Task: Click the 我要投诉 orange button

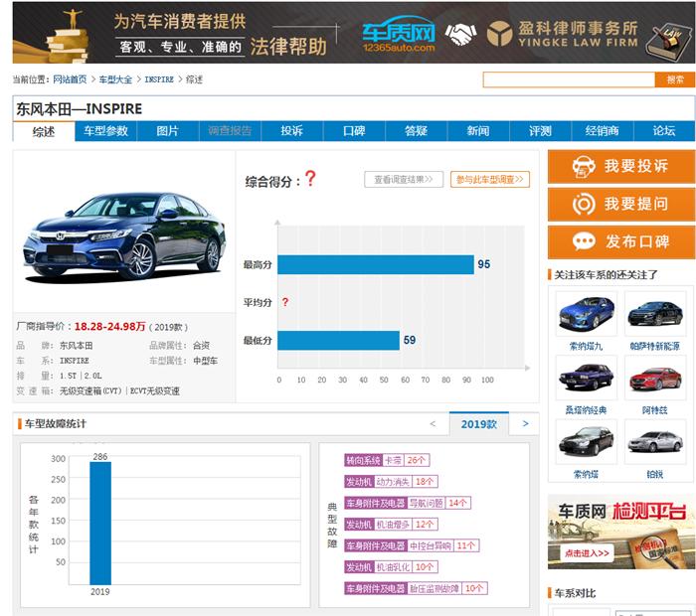Action: 621,167
